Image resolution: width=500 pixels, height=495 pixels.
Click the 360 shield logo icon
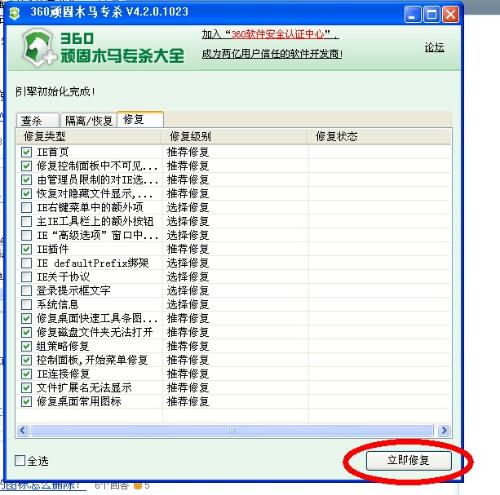click(x=39, y=48)
